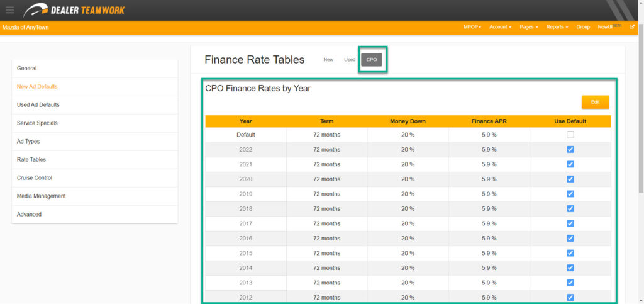Open the hamburger menu icon

tap(9, 9)
